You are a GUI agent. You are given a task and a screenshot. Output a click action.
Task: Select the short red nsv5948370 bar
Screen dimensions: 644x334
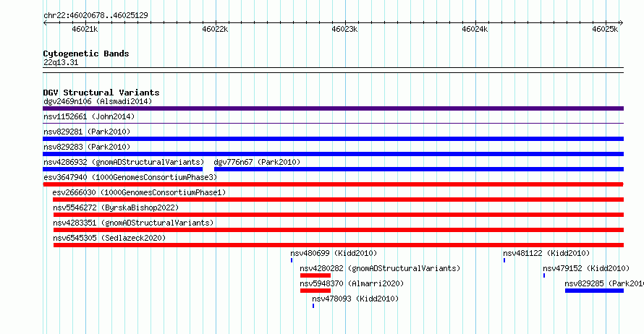click(x=315, y=291)
